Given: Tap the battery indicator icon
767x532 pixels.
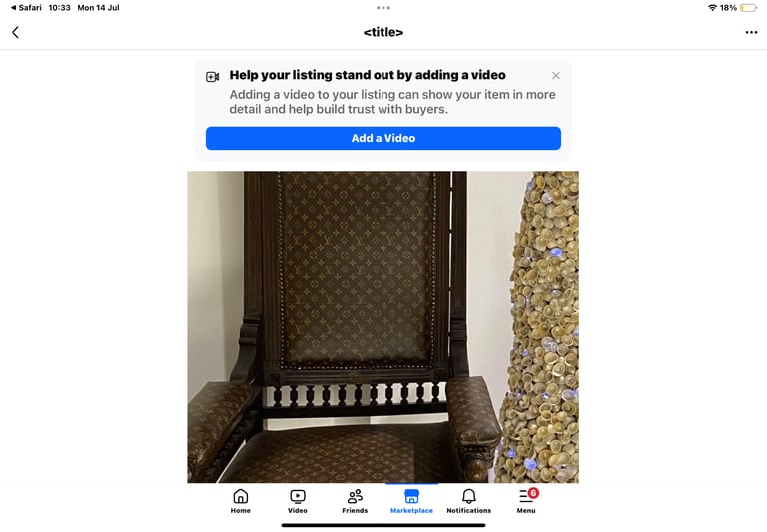Looking at the screenshot, I should pyautogui.click(x=748, y=8).
